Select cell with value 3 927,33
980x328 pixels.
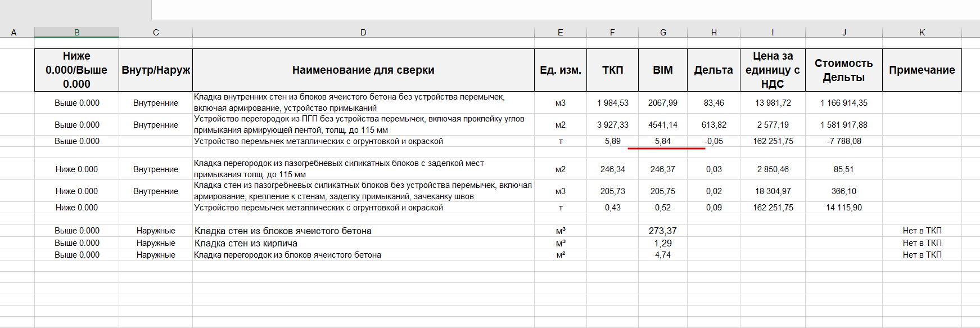[x=612, y=125]
